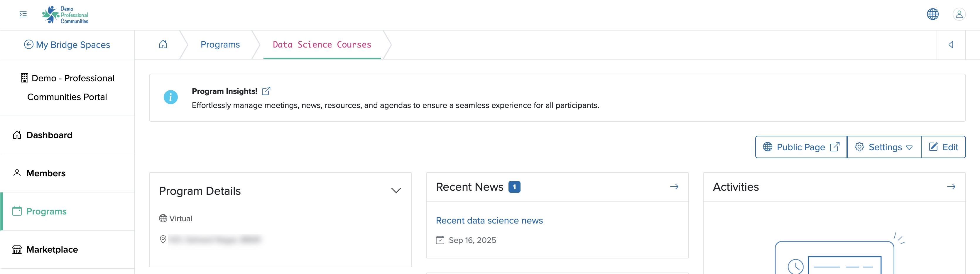
Task: Click the Edit button
Action: [x=943, y=147]
